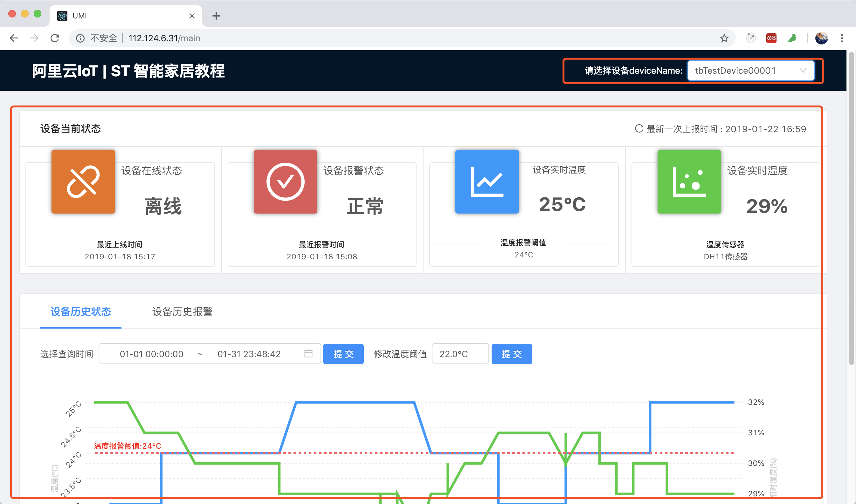Select the 设备历史状态 tab

(80, 311)
